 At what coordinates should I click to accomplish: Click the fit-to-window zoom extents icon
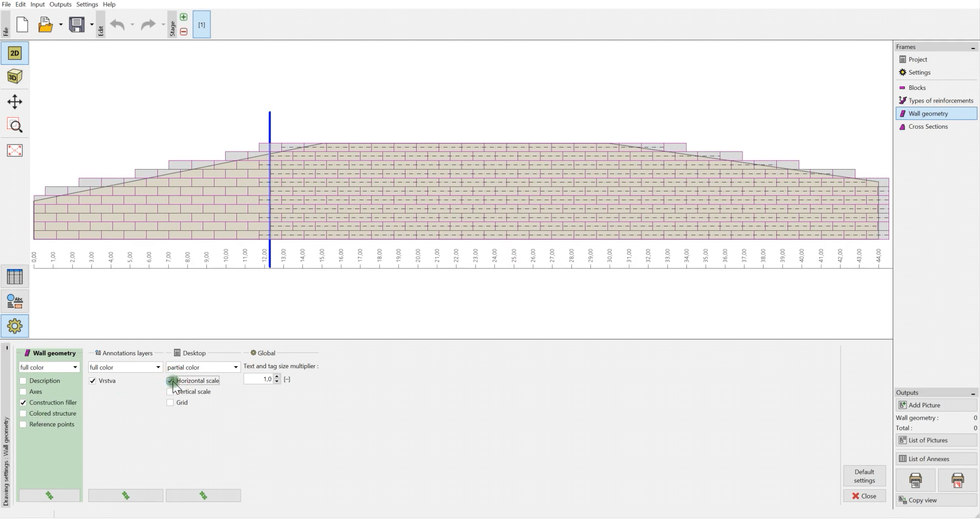tap(14, 150)
